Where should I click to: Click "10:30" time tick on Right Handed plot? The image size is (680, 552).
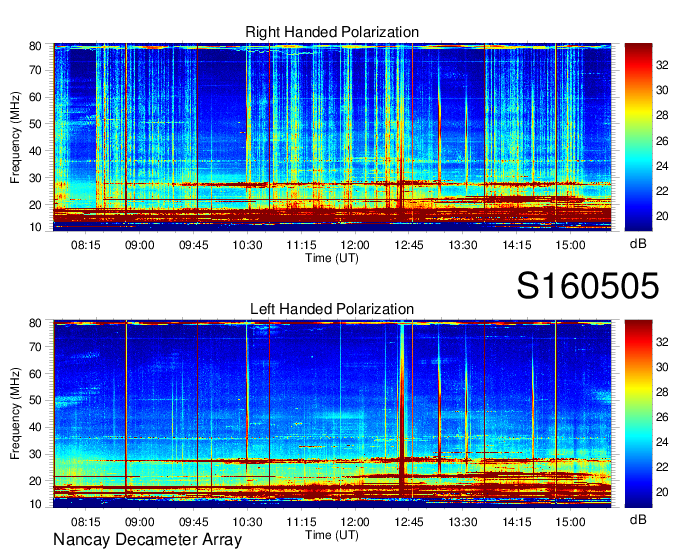[247, 245]
